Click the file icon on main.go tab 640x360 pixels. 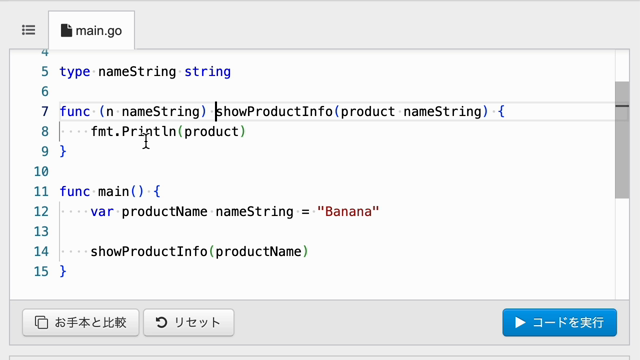[x=66, y=30]
